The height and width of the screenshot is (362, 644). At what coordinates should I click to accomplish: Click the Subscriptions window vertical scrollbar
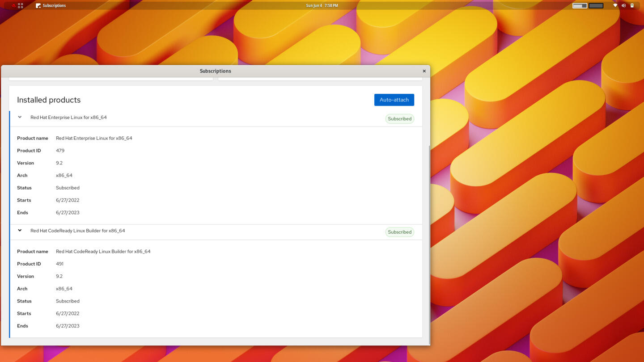click(429, 245)
